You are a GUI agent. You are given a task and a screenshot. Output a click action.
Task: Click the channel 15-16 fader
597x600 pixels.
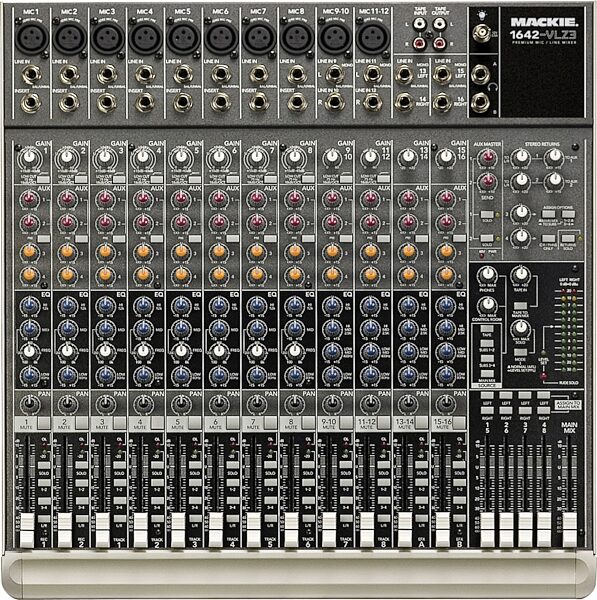pyautogui.click(x=442, y=530)
